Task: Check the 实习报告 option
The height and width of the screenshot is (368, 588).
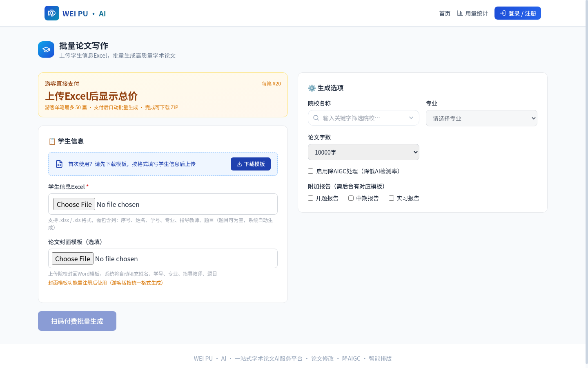Action: [391, 198]
